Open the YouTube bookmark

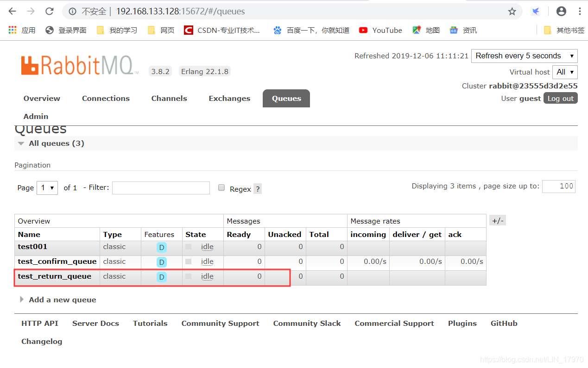(x=380, y=30)
